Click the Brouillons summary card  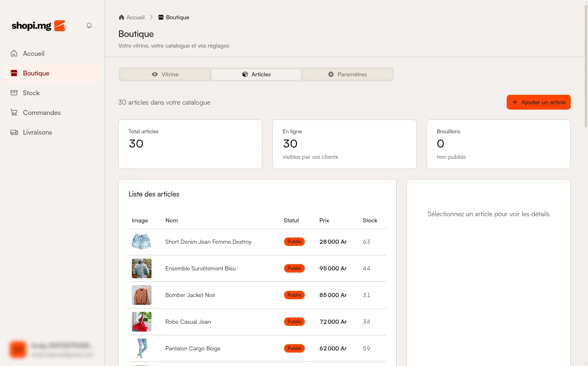(x=498, y=144)
